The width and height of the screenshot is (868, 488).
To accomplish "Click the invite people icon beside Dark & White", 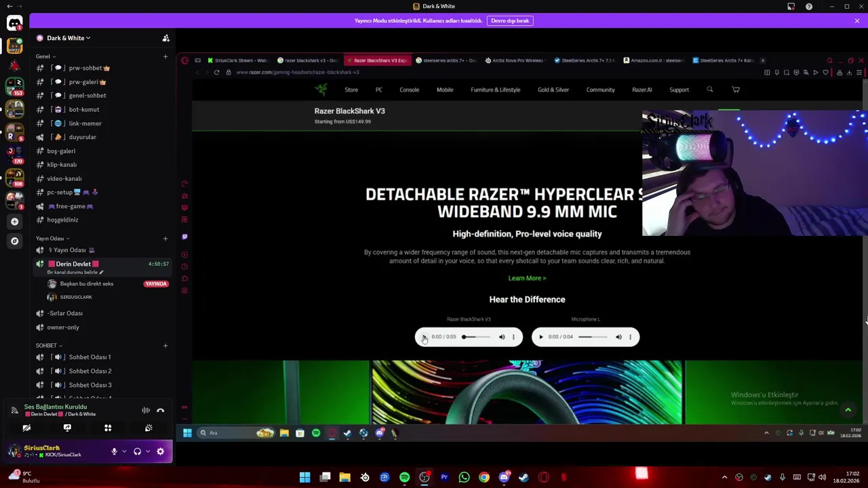I will 165,38.
